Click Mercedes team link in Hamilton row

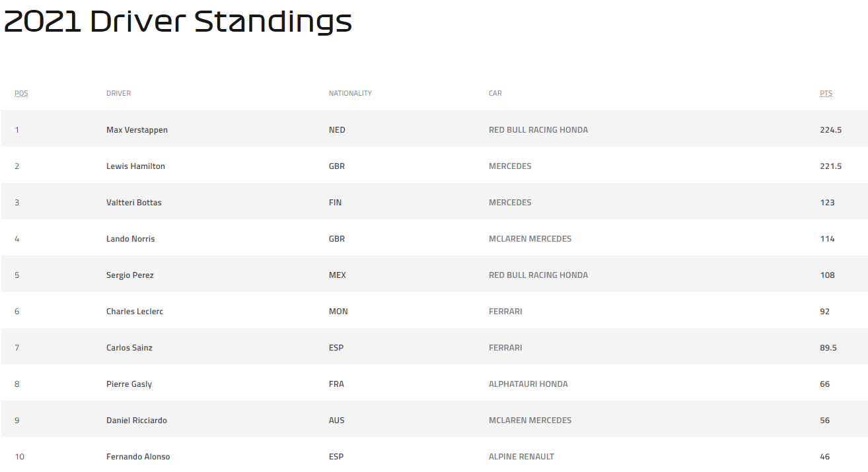[510, 166]
